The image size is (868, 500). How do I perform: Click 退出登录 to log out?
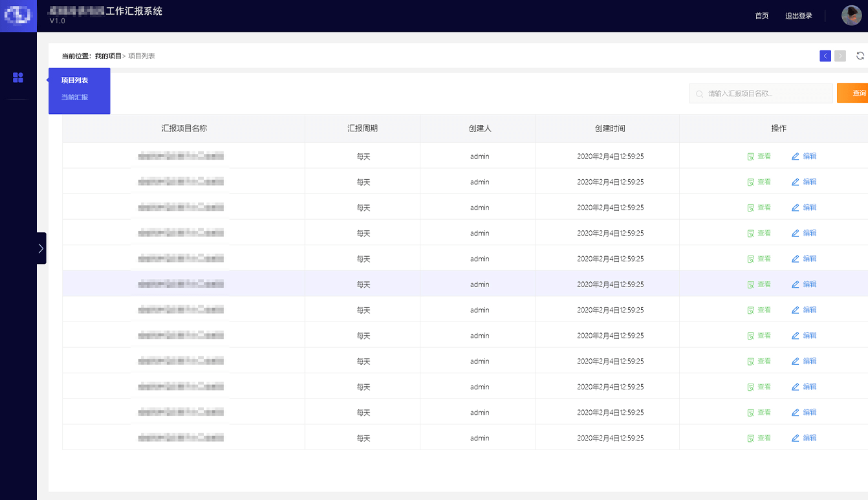[x=799, y=16]
